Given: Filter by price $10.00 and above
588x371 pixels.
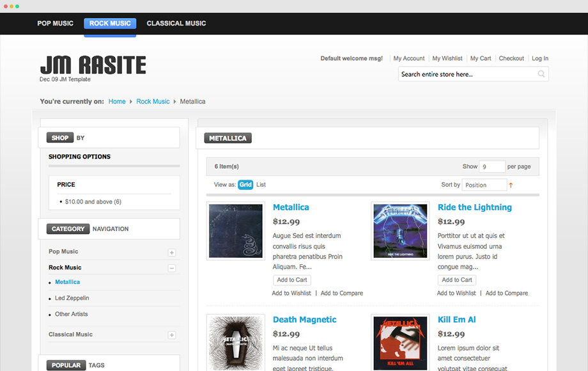Looking at the screenshot, I should coord(93,201).
